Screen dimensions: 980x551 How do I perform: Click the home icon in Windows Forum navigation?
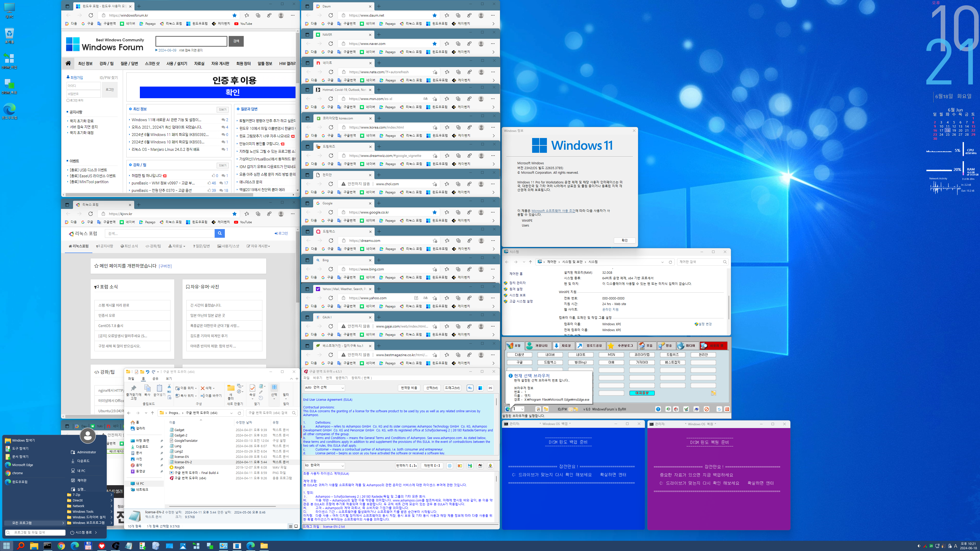tap(68, 63)
